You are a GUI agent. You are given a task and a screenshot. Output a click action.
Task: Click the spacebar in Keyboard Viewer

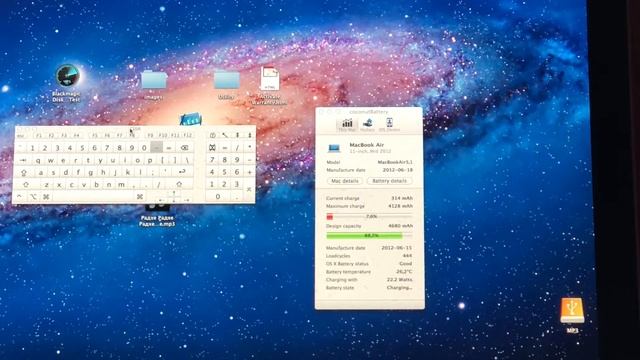[x=93, y=197]
